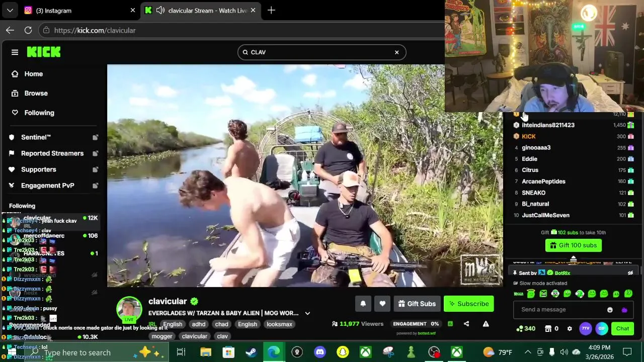Open the Kick hamburger menu
The image size is (644, 362).
click(15, 52)
